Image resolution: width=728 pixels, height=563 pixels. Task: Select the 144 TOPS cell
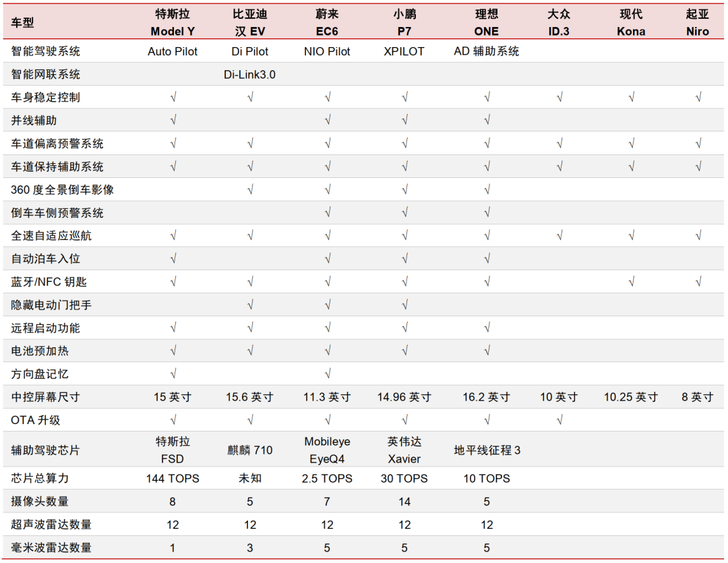tap(173, 479)
